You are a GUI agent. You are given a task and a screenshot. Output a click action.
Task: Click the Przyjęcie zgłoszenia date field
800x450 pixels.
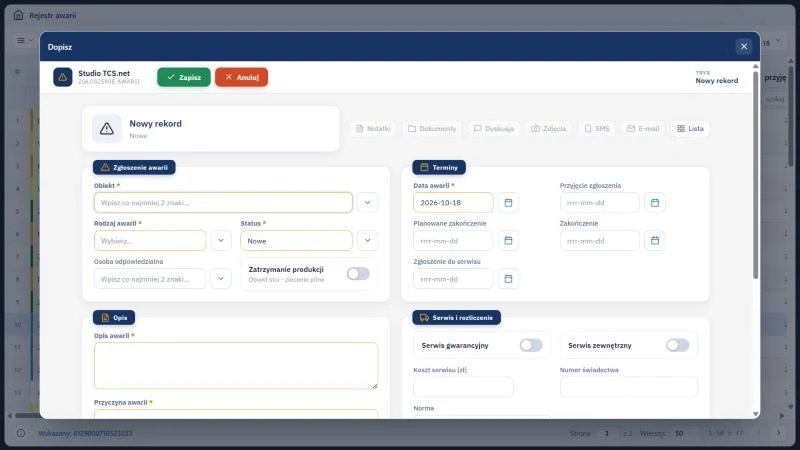click(599, 203)
